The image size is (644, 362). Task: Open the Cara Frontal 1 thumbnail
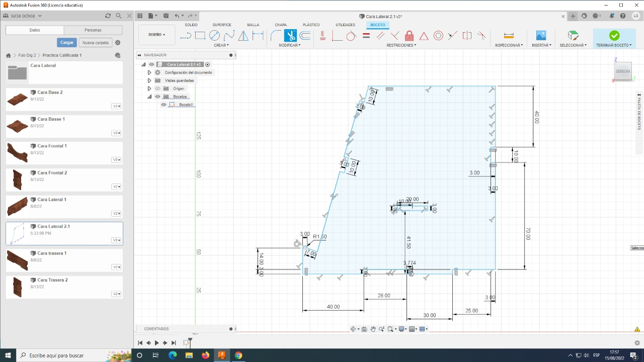[17, 153]
